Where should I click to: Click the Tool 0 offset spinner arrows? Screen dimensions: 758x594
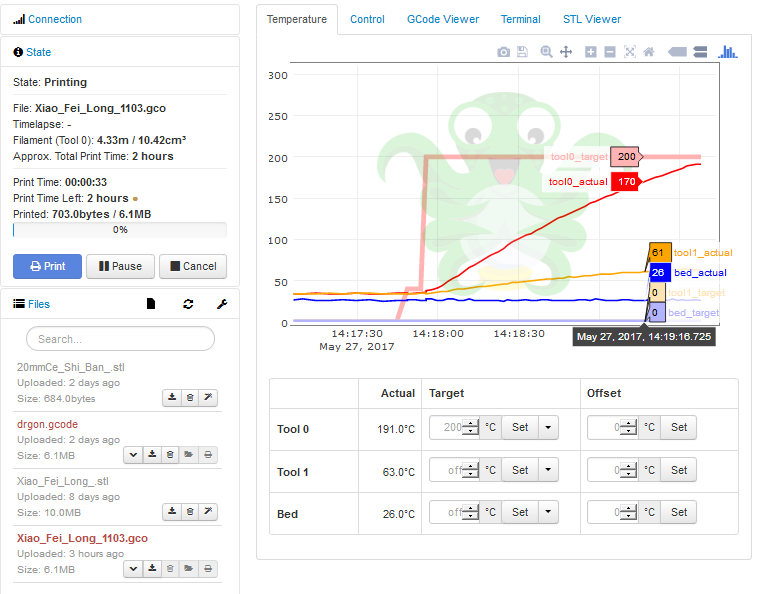(628, 427)
